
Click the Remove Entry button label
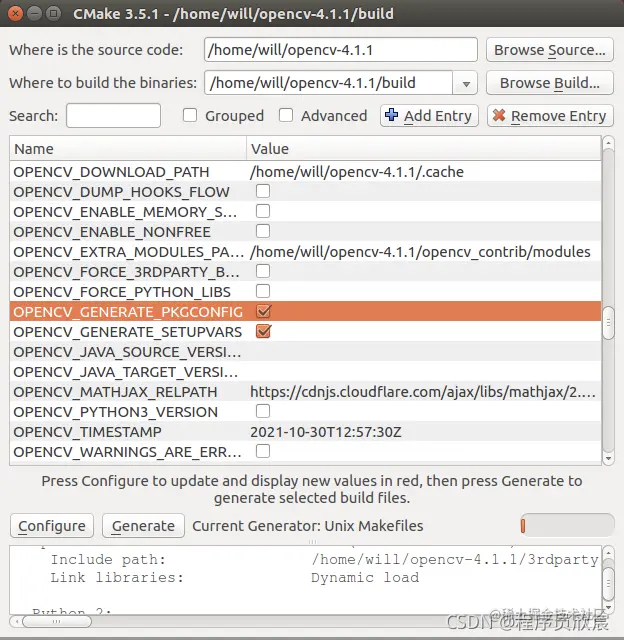click(x=558, y=116)
